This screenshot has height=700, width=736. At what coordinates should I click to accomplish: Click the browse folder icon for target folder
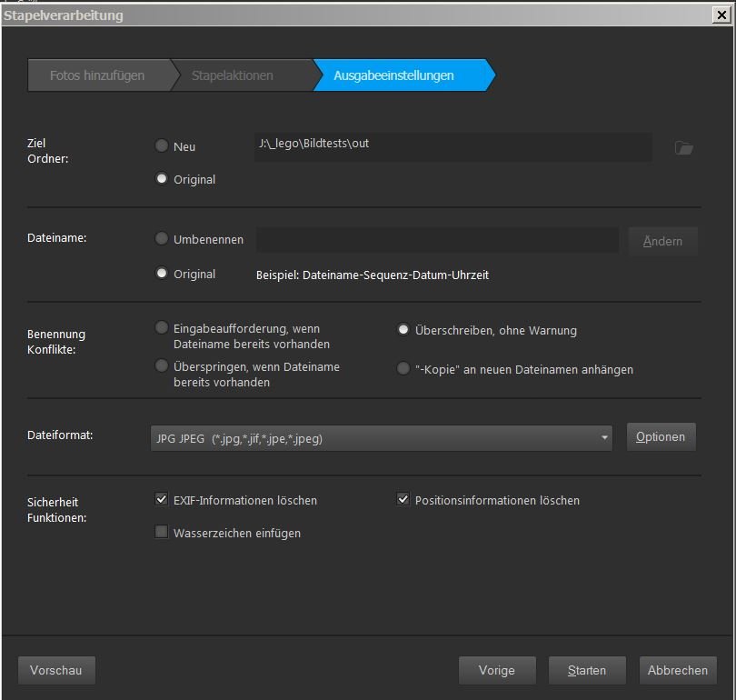683,148
